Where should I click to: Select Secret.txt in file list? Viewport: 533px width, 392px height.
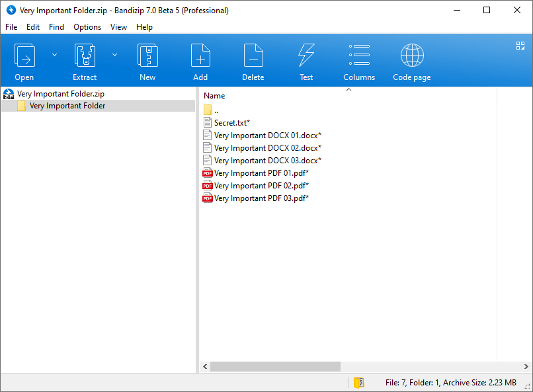[231, 123]
